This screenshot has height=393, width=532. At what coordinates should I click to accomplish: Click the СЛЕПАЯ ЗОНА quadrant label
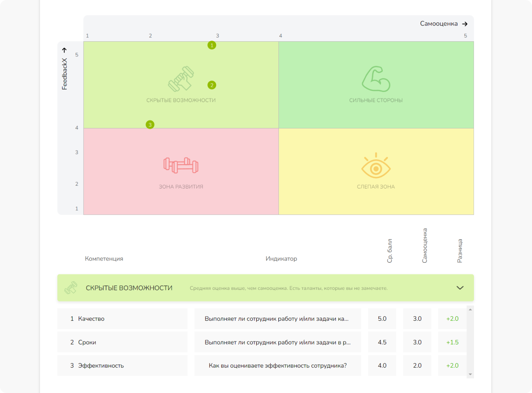(x=376, y=187)
